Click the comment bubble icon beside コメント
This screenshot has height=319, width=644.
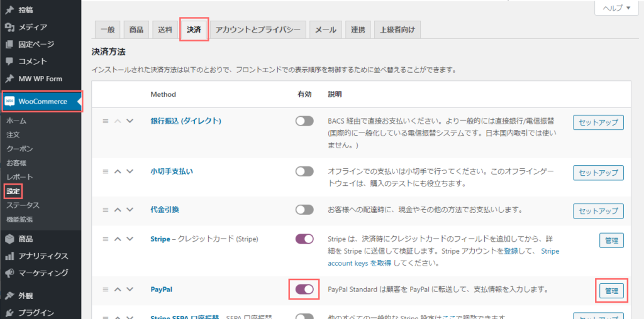tap(10, 62)
